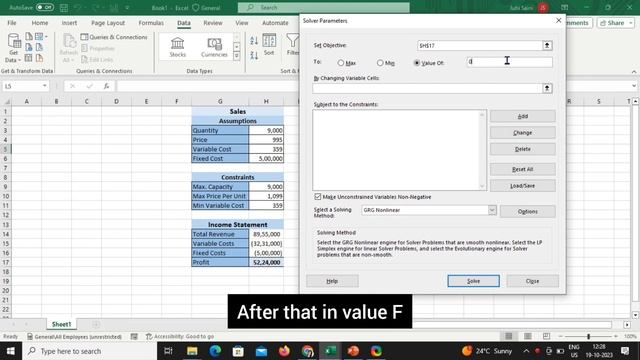Open File Explorer from taskbar
This screenshot has height=360, width=640.
(192, 351)
